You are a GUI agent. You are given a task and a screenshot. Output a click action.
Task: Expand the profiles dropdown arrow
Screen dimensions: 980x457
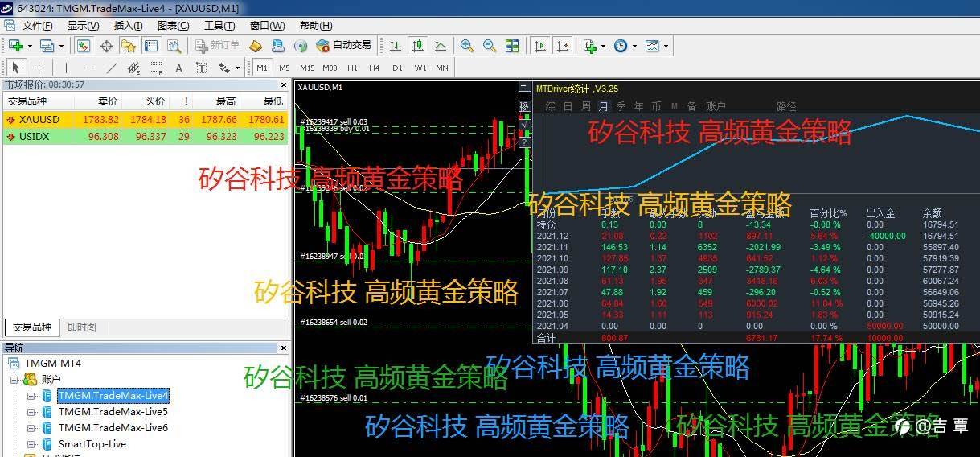(60, 46)
